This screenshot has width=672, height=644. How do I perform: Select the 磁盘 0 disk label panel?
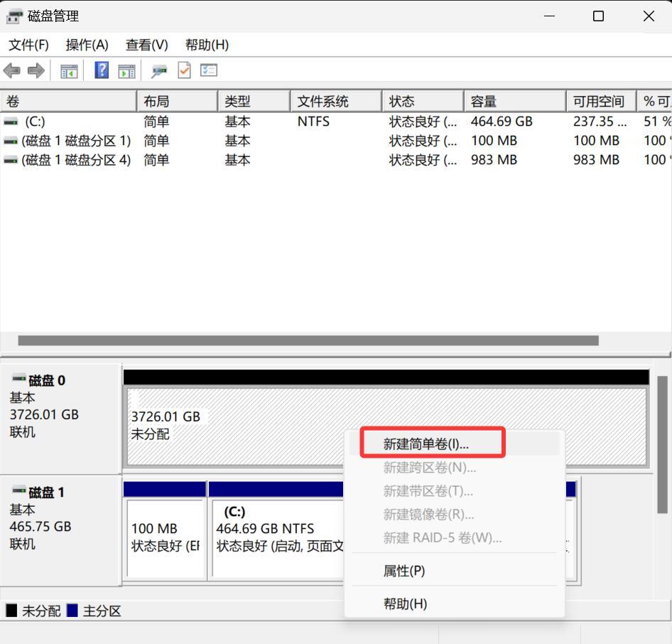tap(61, 419)
